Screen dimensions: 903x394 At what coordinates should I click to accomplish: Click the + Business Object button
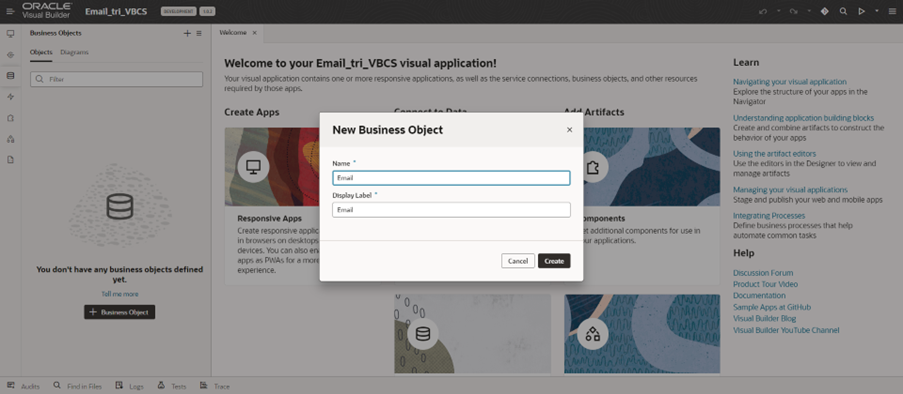pos(119,312)
